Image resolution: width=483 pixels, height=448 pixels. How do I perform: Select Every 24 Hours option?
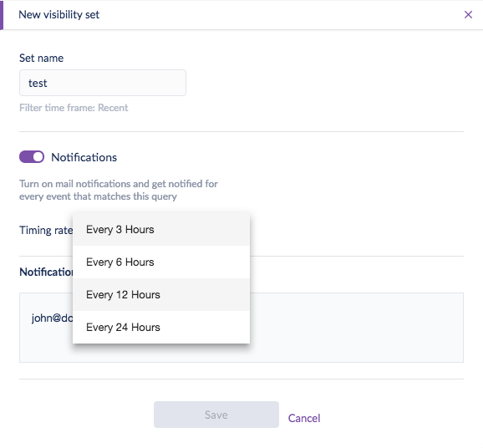[x=161, y=327]
